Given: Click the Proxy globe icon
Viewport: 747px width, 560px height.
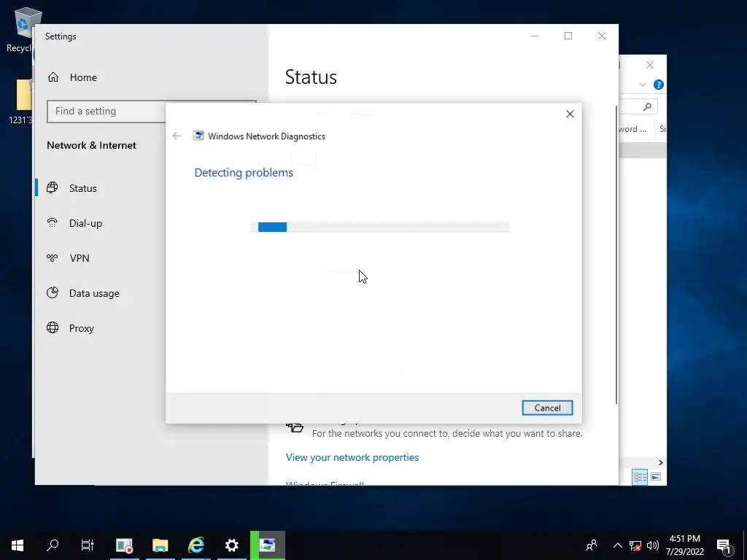Looking at the screenshot, I should coord(53,327).
